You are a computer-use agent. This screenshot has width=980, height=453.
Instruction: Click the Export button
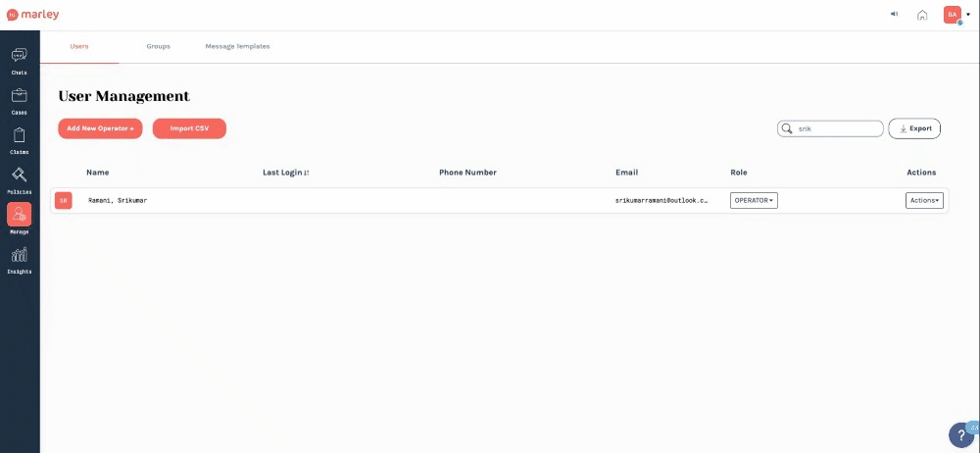[x=914, y=128]
